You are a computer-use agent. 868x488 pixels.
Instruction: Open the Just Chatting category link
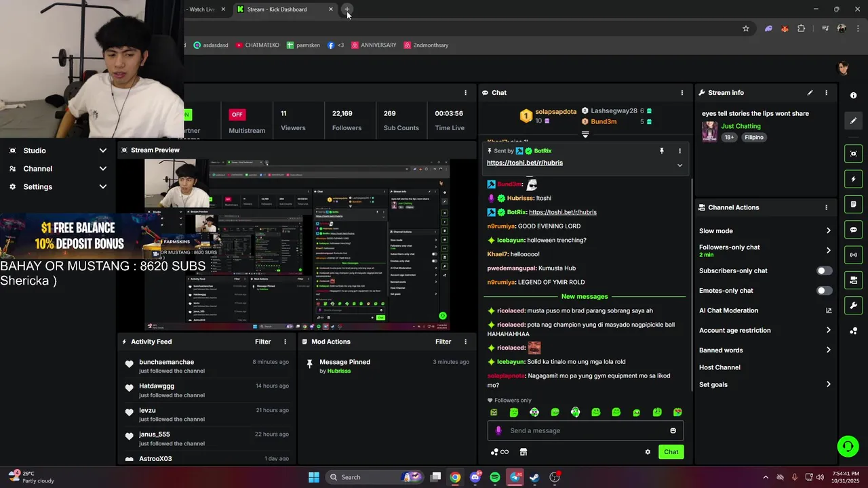741,126
